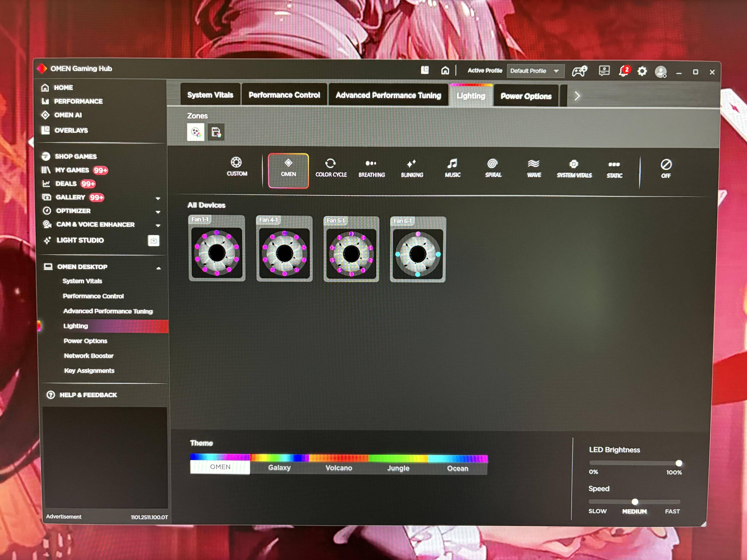Image resolution: width=747 pixels, height=560 pixels.
Task: Choose the Volcano color theme
Action: [339, 465]
